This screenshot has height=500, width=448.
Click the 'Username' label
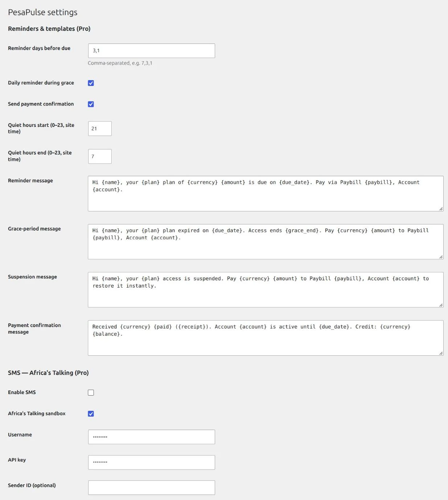click(x=20, y=434)
